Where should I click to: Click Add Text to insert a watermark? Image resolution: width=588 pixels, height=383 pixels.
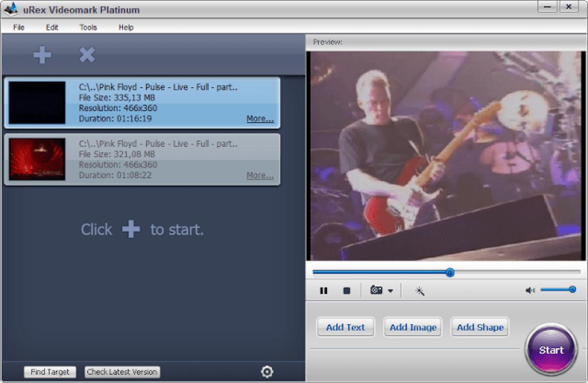pyautogui.click(x=345, y=327)
